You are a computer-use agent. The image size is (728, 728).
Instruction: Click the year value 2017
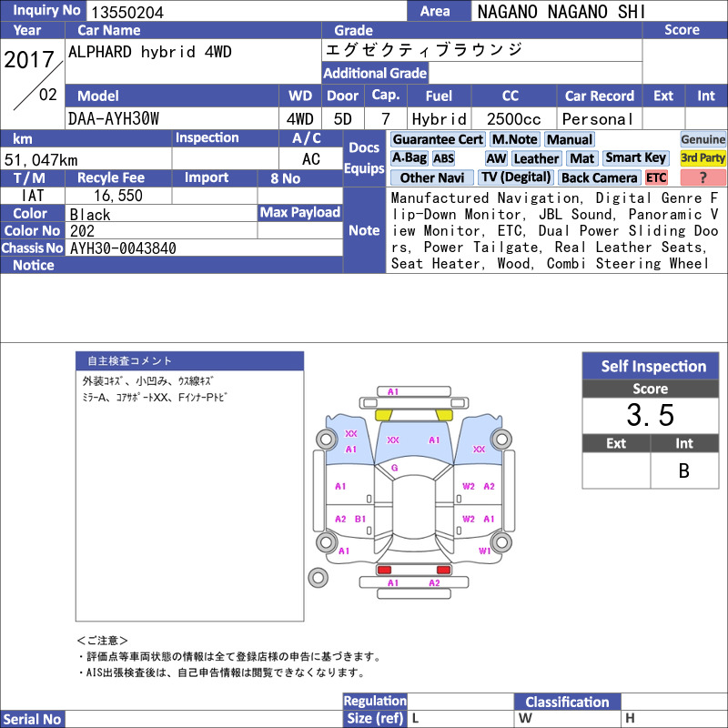tap(29, 59)
